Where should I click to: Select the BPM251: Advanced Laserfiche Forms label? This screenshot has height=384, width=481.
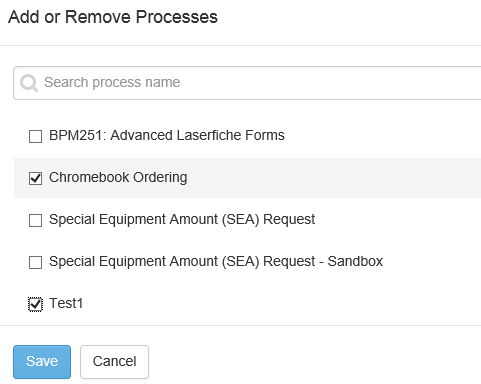click(167, 135)
